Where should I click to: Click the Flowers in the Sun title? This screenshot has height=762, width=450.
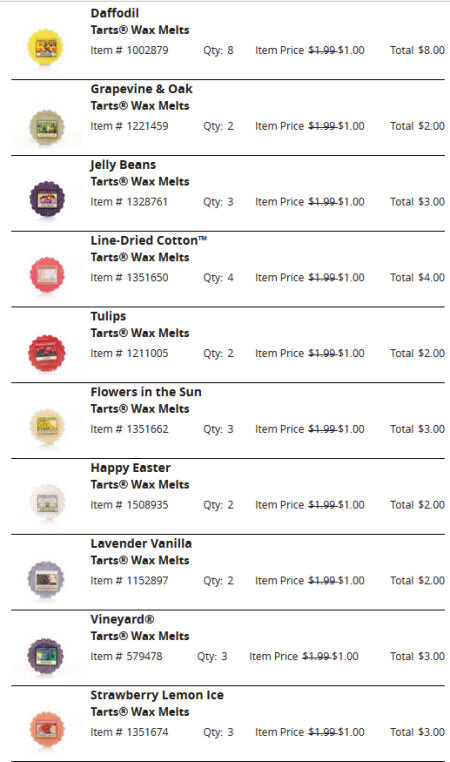point(146,392)
